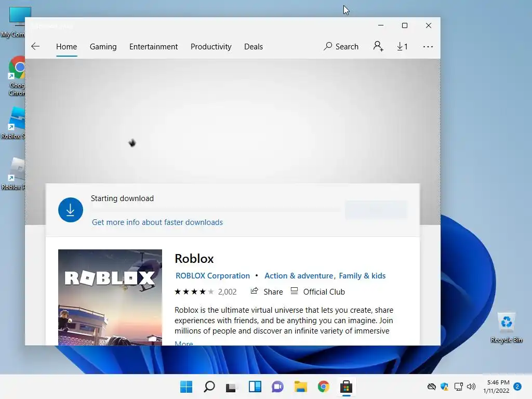Screen dimensions: 532x399
Task: Open ROBLOX Corporation publisher link
Action: (212, 276)
